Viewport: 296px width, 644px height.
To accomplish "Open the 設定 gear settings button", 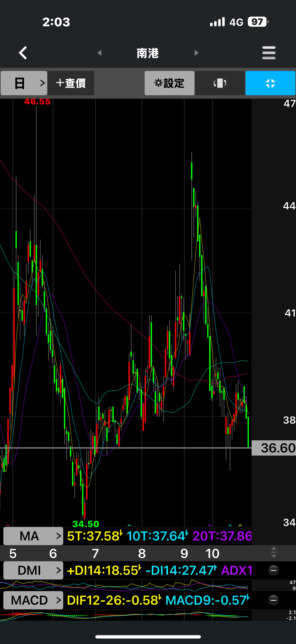I will pyautogui.click(x=169, y=83).
